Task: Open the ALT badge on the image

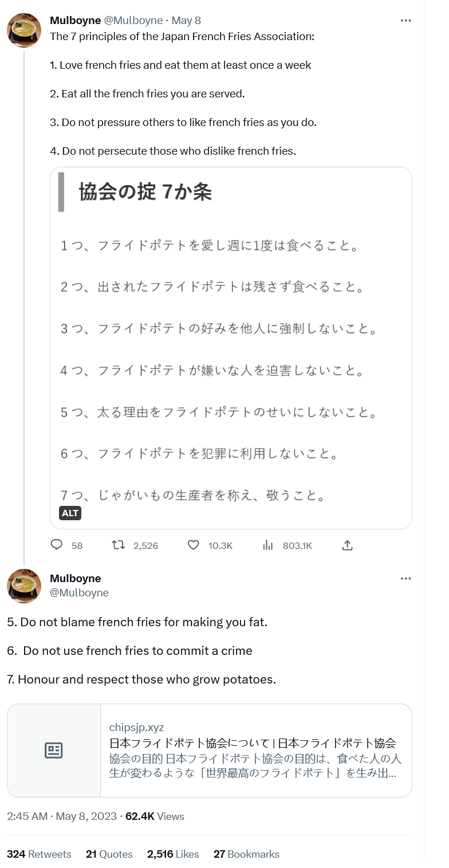Action: (x=70, y=513)
